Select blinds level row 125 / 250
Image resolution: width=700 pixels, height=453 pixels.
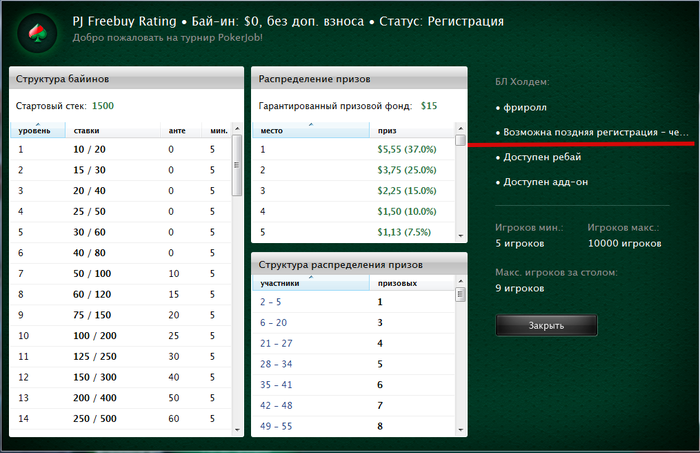[121, 357]
